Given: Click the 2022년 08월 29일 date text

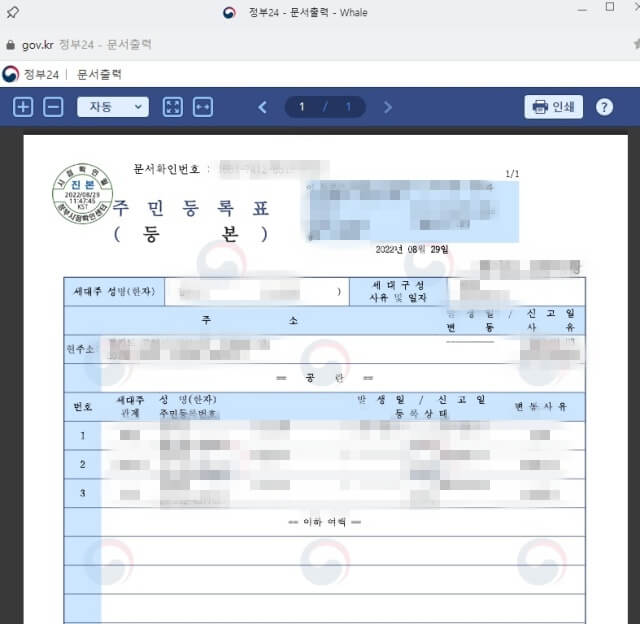Looking at the screenshot, I should (412, 249).
